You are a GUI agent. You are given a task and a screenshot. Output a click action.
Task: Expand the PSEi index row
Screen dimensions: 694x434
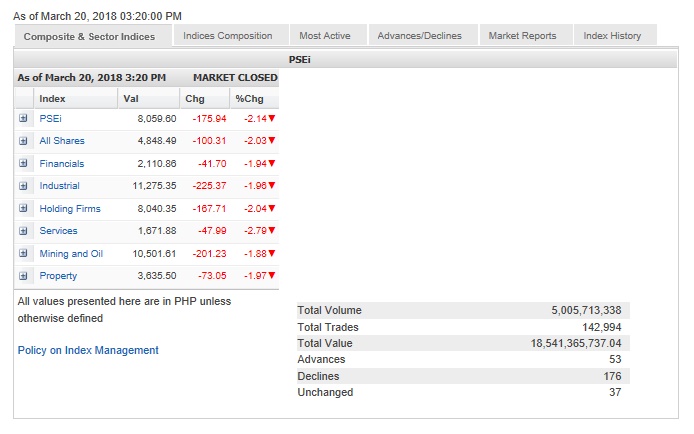pos(23,118)
